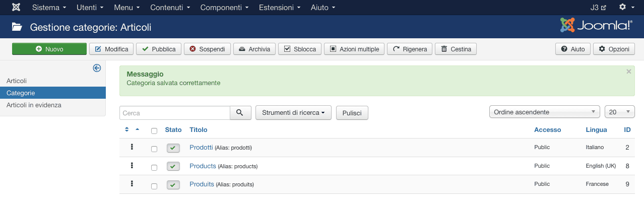
Task: Open the list limit dropdown showing 20
Action: (619, 112)
